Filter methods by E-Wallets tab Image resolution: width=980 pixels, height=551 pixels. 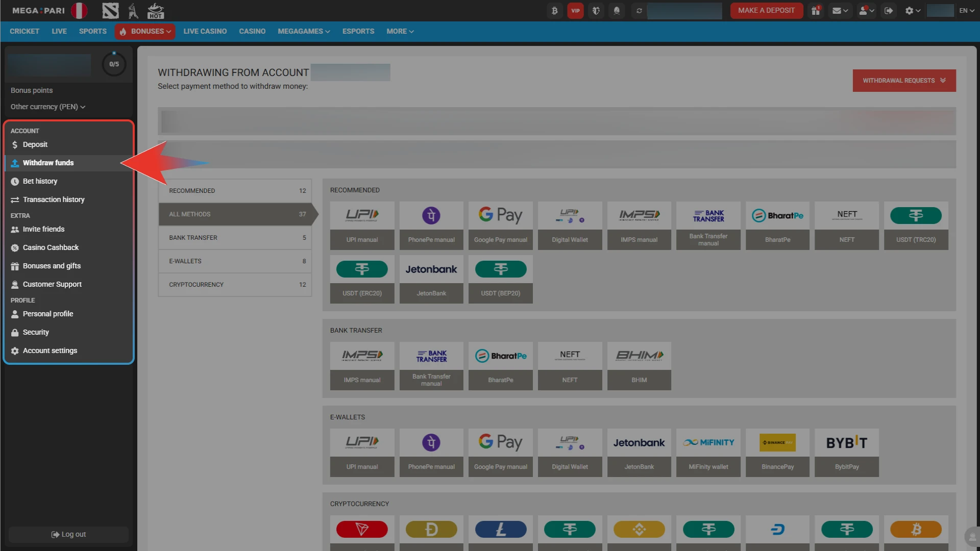tap(235, 261)
